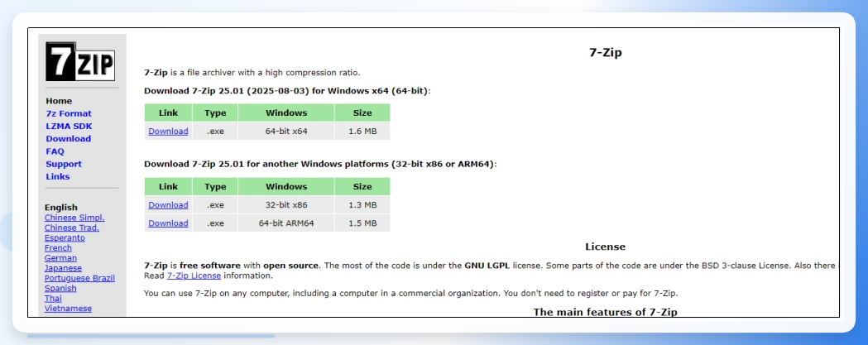Screen dimensions: 868x345
Task: Click the '64-bit x64' table cell
Action: click(286, 132)
